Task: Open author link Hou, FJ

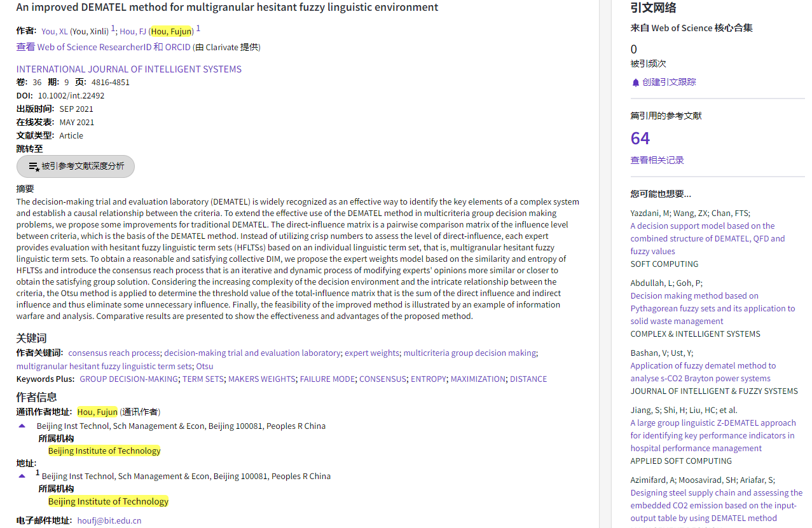Action: (132, 31)
